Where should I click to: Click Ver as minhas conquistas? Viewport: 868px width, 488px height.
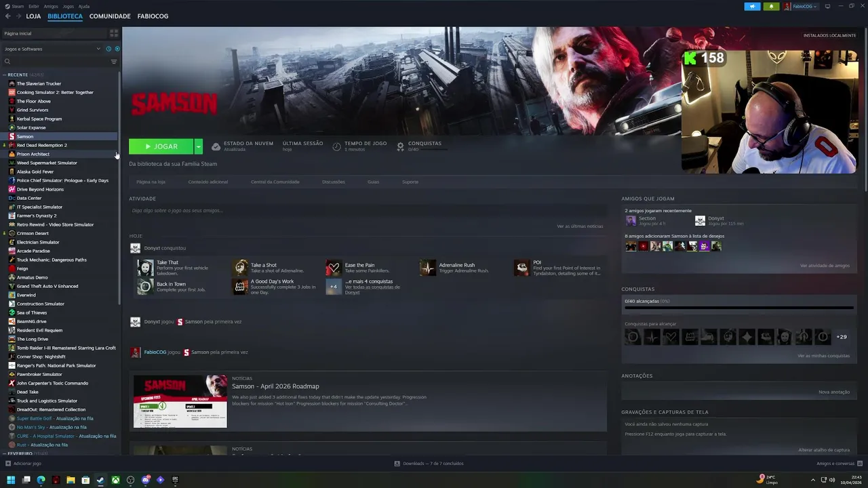[823, 356]
